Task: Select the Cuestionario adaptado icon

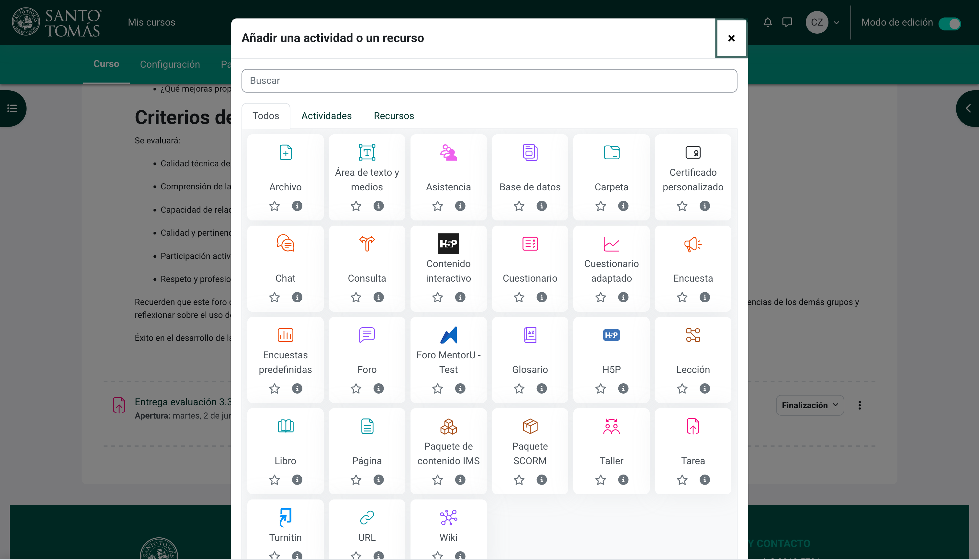Action: click(x=612, y=244)
